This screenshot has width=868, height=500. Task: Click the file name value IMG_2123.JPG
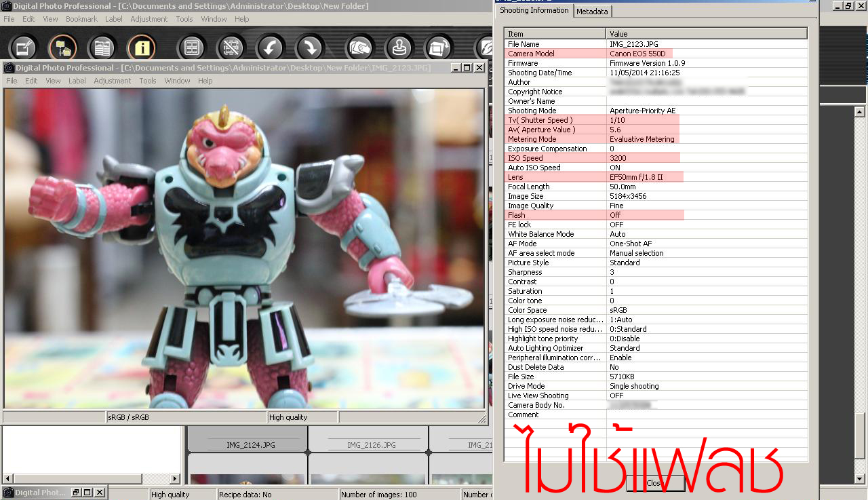coord(633,44)
